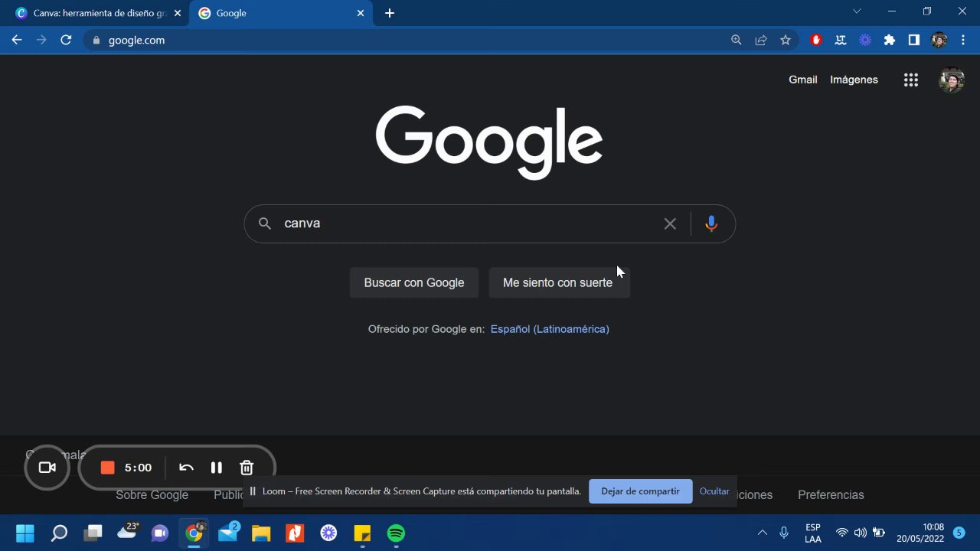This screenshot has width=980, height=551.
Task: Click the taskbar microphone icon
Action: click(x=784, y=533)
